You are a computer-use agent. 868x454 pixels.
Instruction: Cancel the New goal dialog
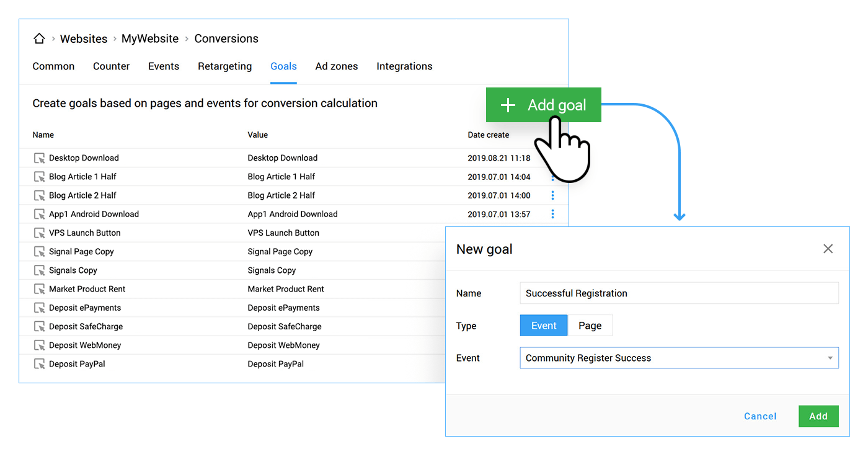[760, 416]
